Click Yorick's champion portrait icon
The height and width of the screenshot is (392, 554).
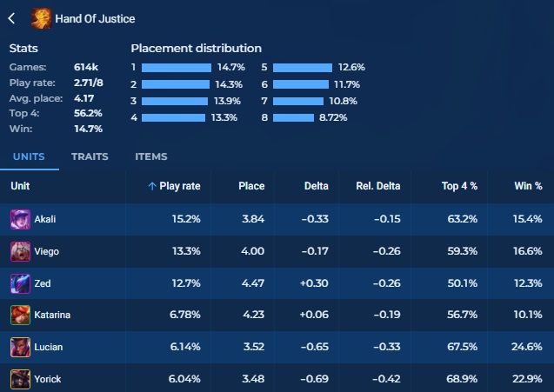20,379
